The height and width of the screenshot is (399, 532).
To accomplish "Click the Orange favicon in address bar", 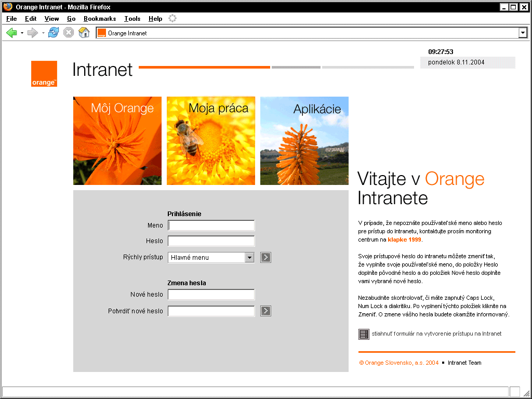I will pos(101,33).
